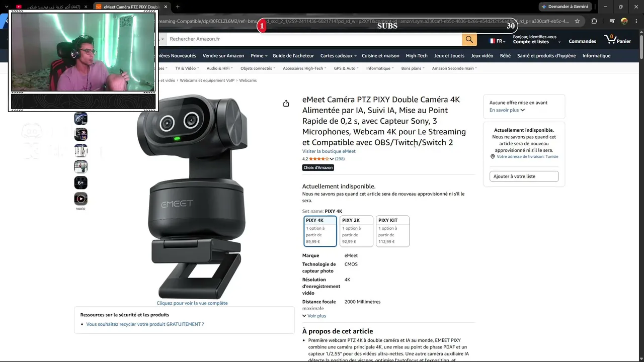Click the product star rating icons
This screenshot has height=362, width=644.
pyautogui.click(x=318, y=159)
